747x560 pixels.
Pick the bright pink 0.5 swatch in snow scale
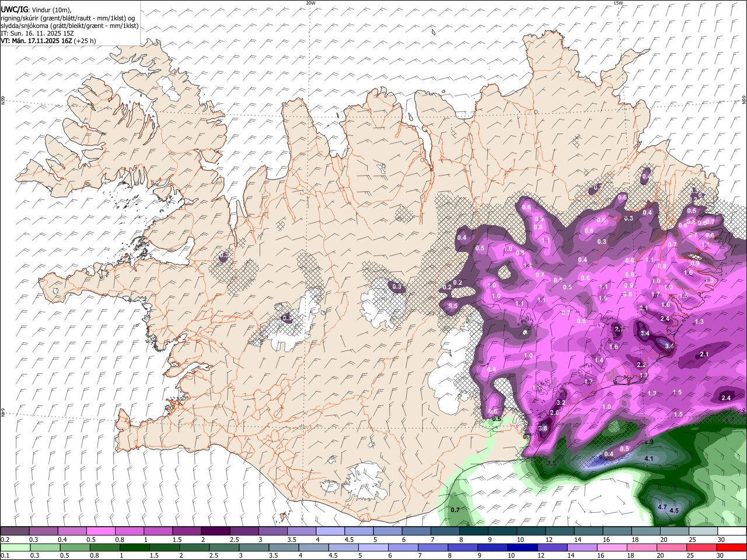[x=100, y=531]
